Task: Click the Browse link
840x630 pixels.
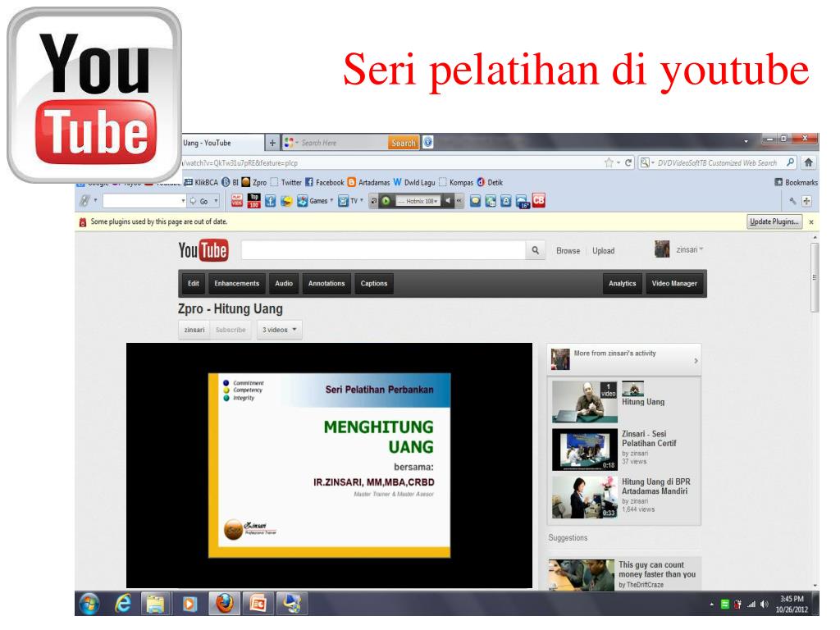Action: (x=568, y=250)
